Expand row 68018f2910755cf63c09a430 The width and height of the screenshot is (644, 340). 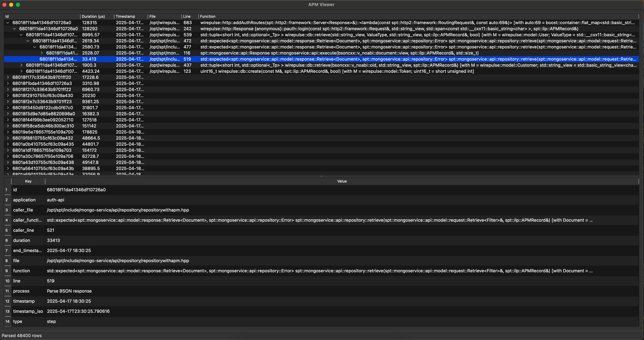pos(8,96)
